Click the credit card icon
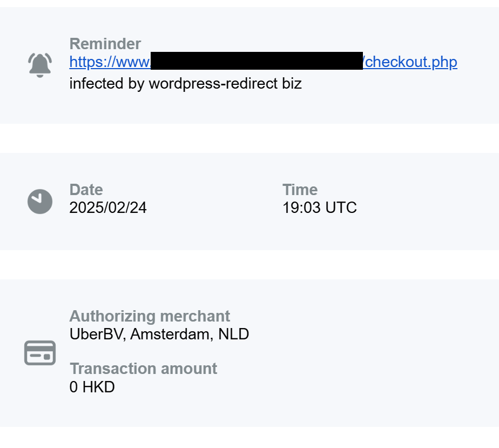 tap(40, 353)
